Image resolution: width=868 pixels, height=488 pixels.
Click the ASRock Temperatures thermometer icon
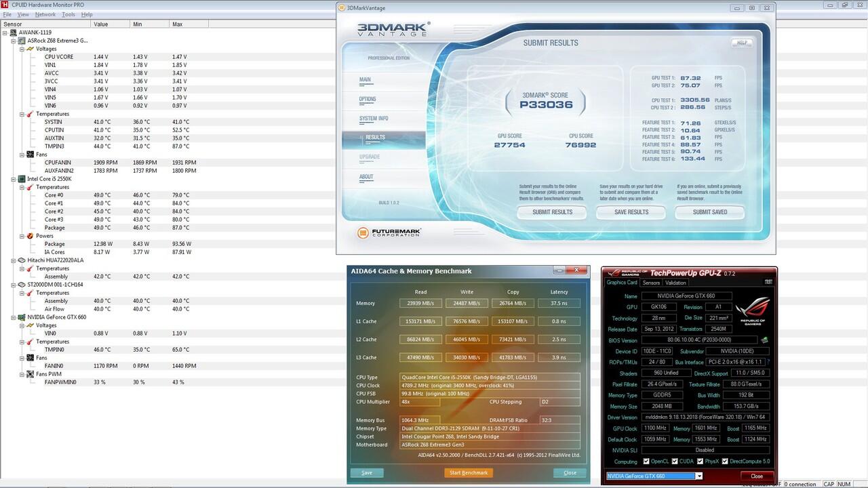click(30, 114)
